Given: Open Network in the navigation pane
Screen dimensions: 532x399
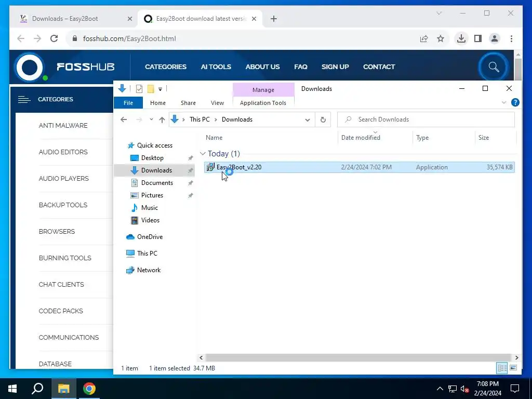Looking at the screenshot, I should click(149, 270).
